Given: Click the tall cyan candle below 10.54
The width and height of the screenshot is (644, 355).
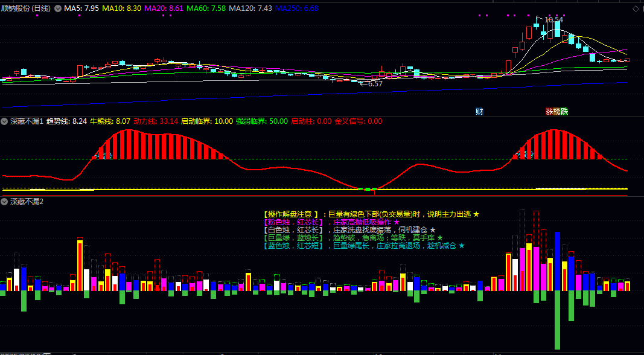Looking at the screenshot, I should point(557,29).
